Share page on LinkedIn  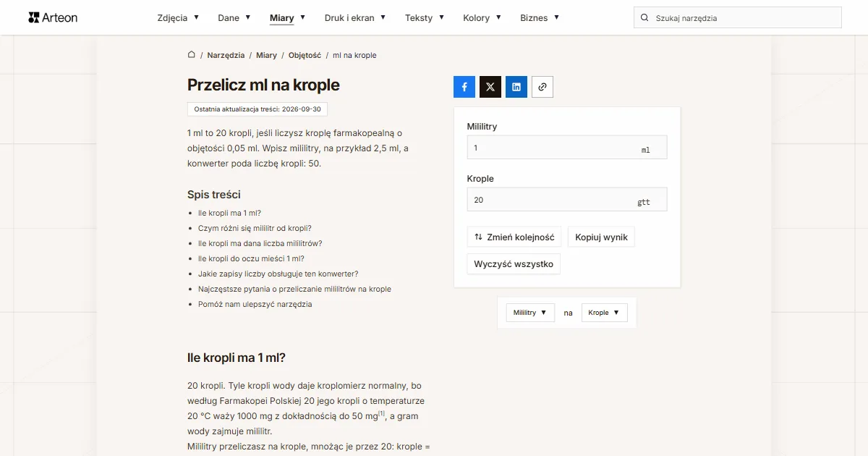pos(516,87)
